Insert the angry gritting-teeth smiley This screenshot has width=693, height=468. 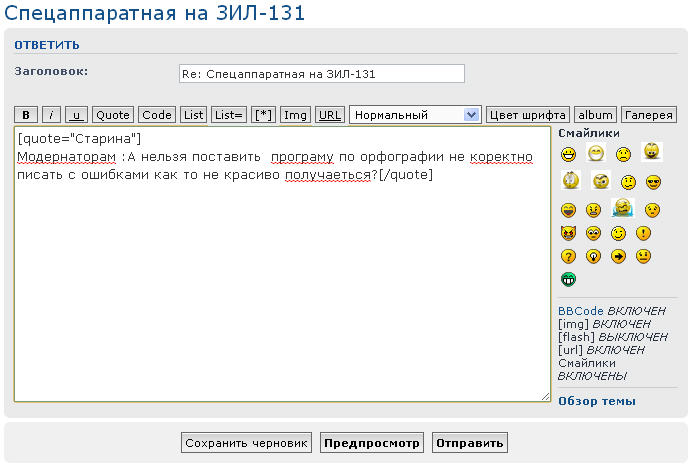point(593,210)
